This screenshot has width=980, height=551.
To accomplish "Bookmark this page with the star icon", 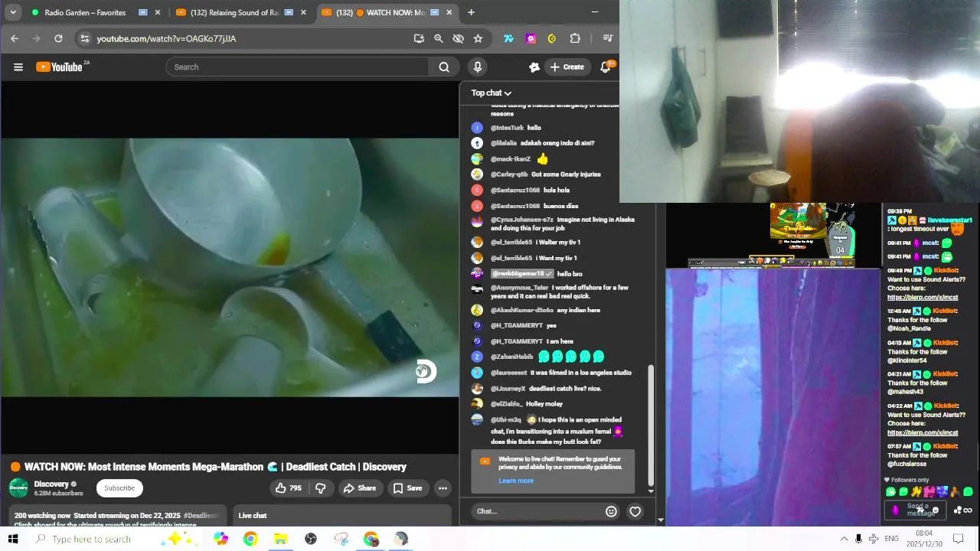I will coord(478,38).
